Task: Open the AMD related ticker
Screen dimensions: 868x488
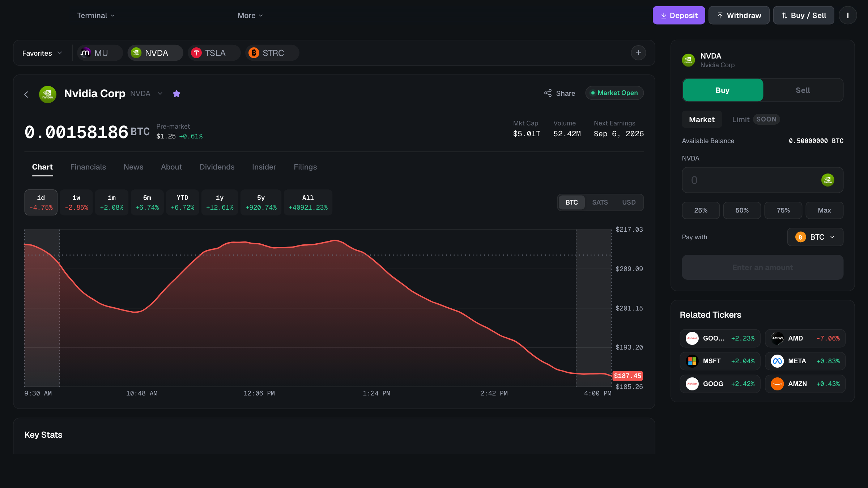Action: point(805,338)
